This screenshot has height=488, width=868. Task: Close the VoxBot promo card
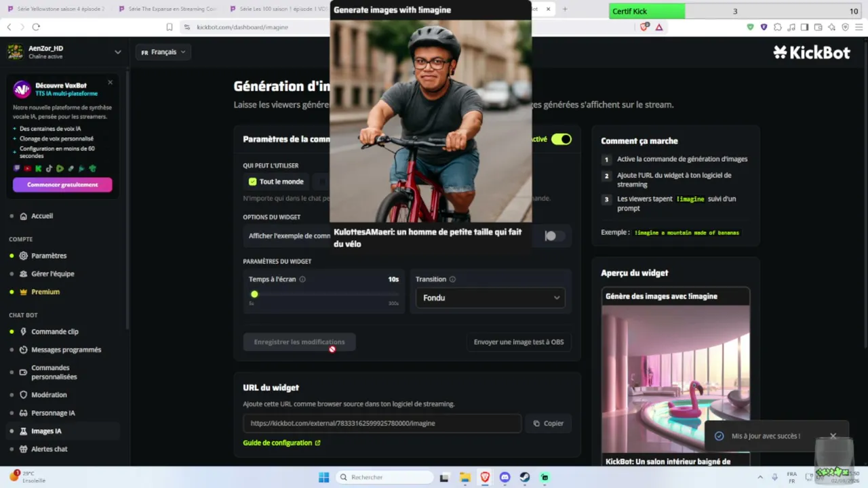coord(111,83)
